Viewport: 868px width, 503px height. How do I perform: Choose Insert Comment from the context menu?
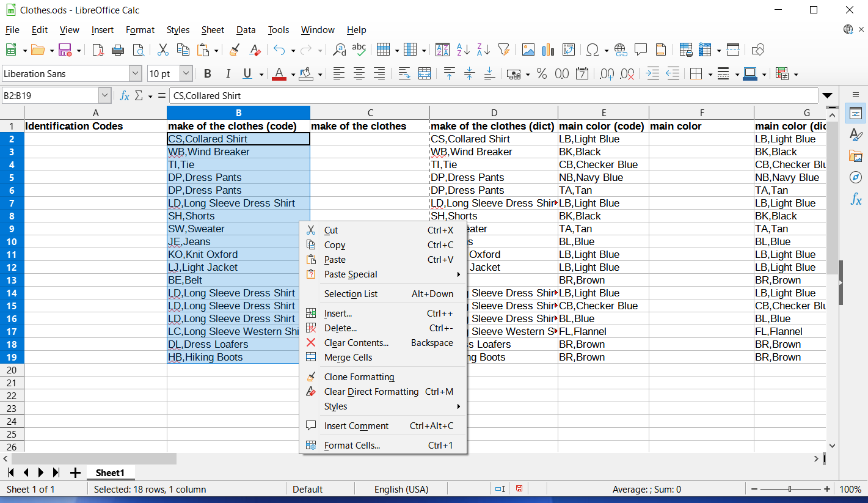(384, 426)
